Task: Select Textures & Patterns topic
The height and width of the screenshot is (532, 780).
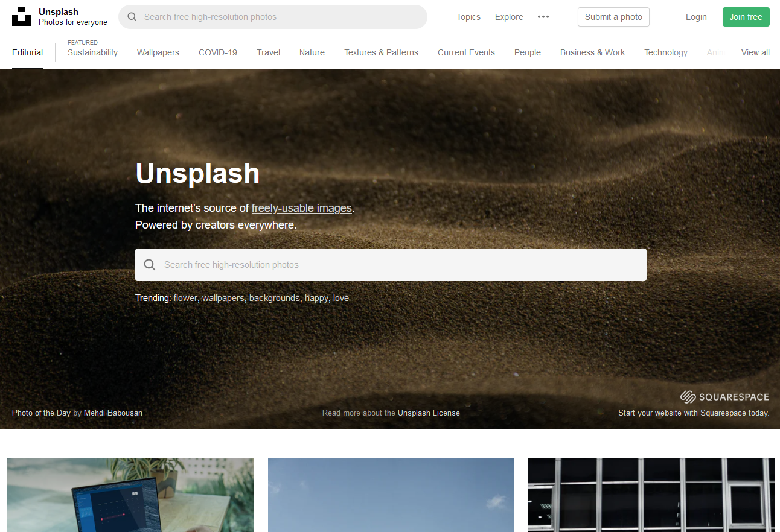Action: click(381, 52)
